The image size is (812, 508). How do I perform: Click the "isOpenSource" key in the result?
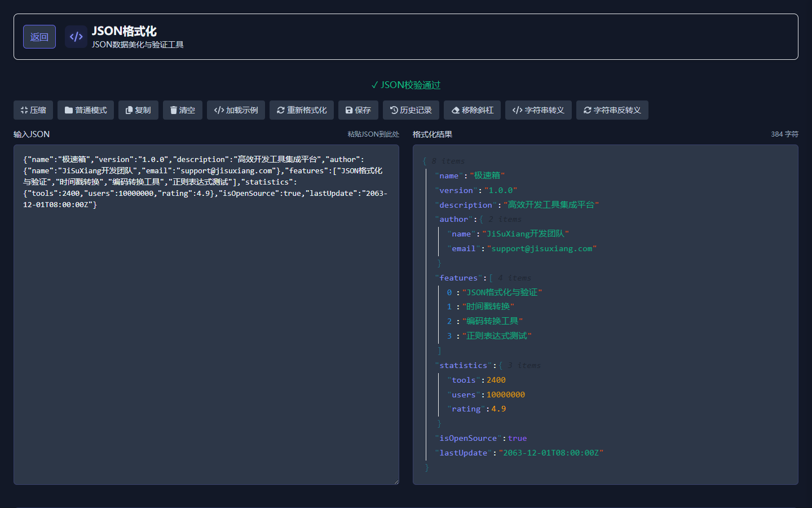pyautogui.click(x=468, y=438)
